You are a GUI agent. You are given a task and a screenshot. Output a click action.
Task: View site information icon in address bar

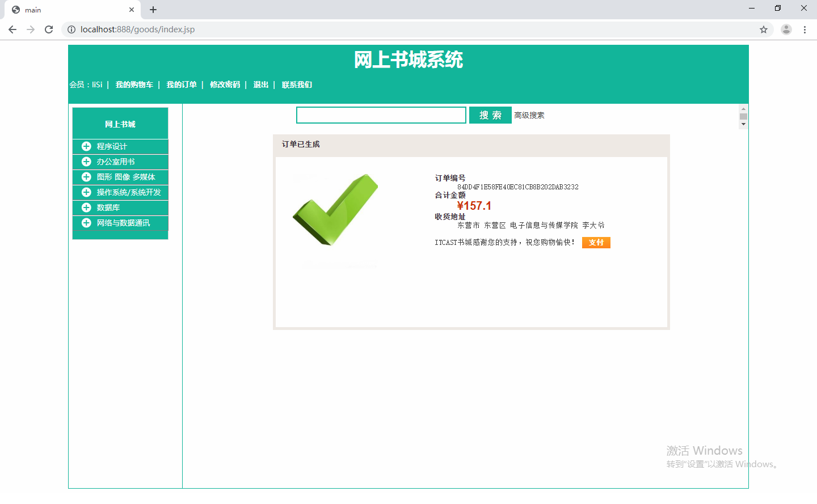[71, 29]
